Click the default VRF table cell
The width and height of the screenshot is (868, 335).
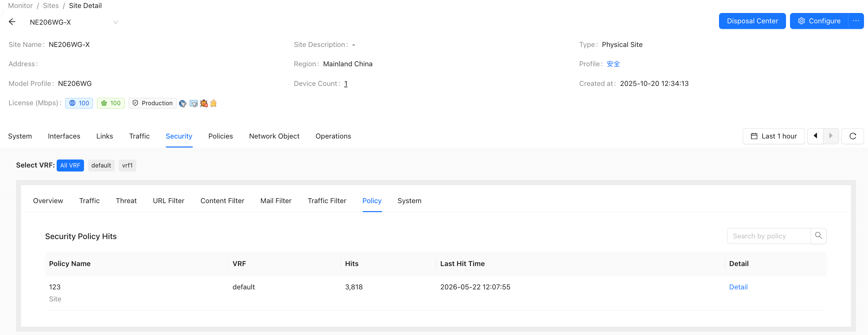(x=244, y=287)
